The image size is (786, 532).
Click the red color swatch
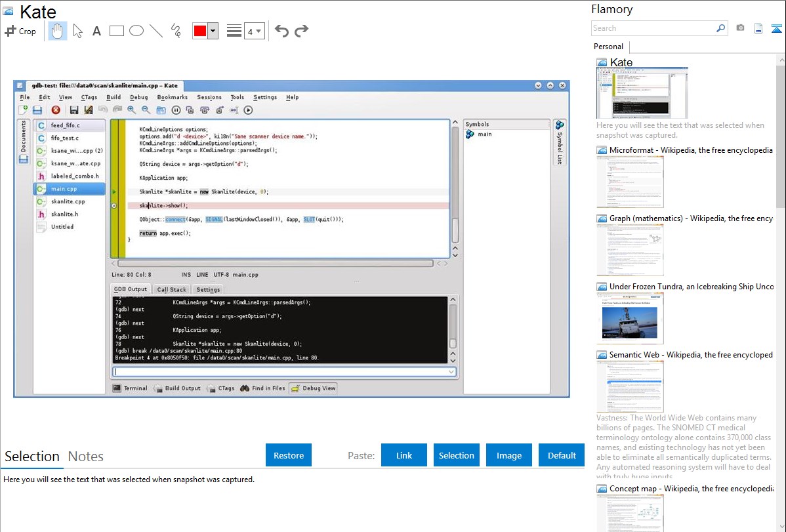(200, 31)
